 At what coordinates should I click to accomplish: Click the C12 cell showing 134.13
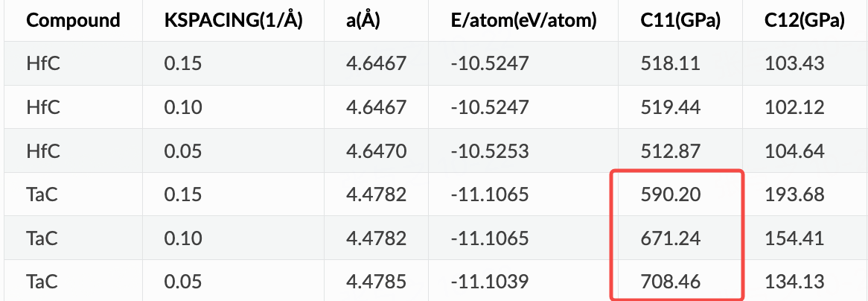pyautogui.click(x=794, y=282)
